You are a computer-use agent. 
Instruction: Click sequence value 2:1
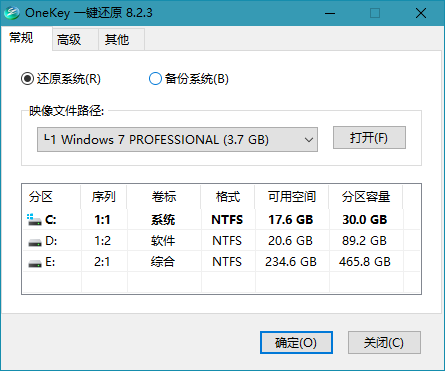(102, 262)
